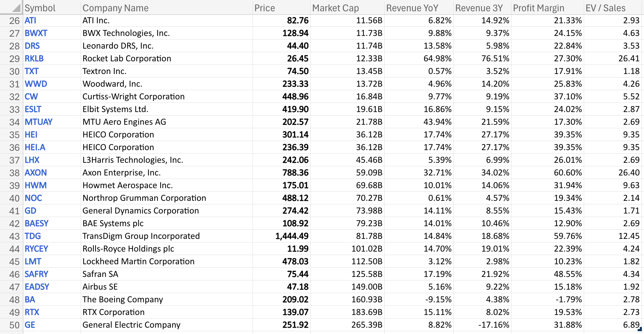Open the RKLB ticker link
The width and height of the screenshot is (644, 334).
(34, 58)
